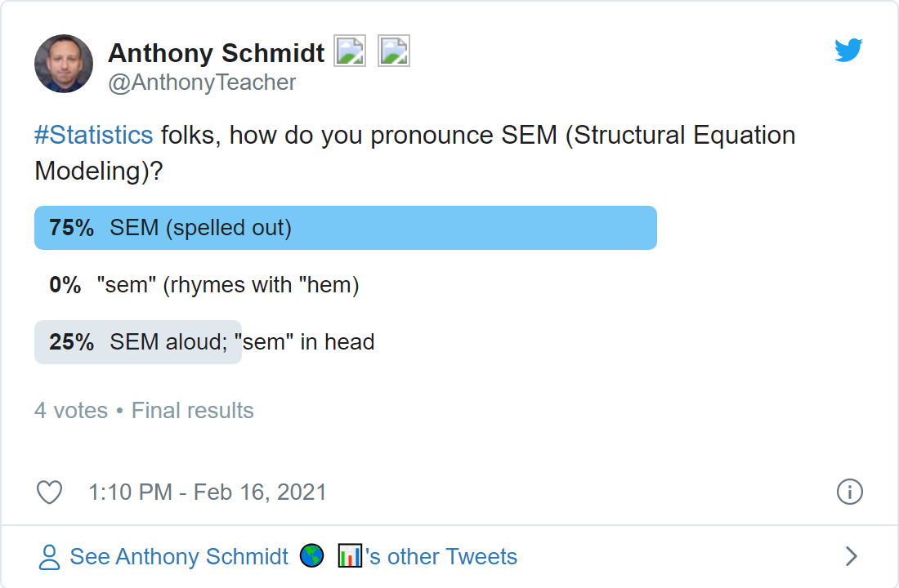Open Anthony Schmidt's profile photo
Screen dimensions: 899x588
click(x=64, y=64)
